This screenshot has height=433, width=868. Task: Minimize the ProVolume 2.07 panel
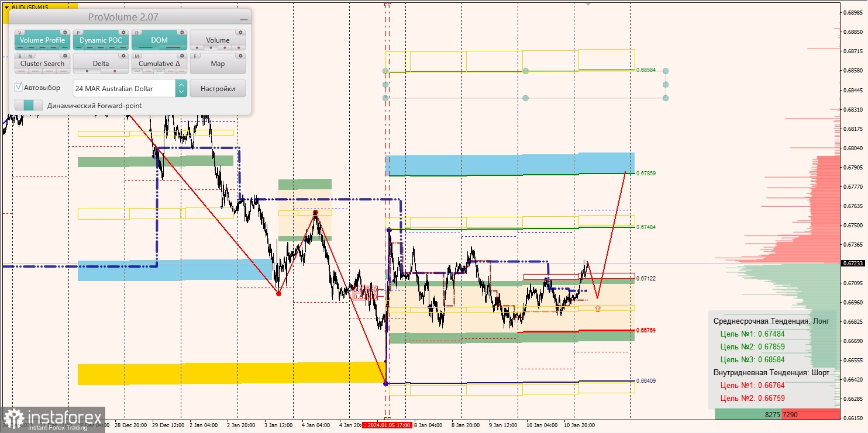coord(243,19)
